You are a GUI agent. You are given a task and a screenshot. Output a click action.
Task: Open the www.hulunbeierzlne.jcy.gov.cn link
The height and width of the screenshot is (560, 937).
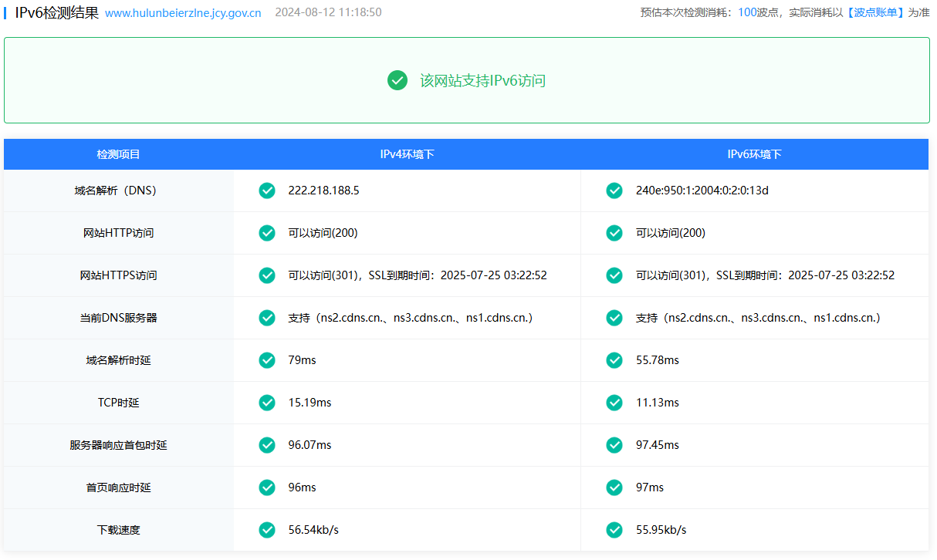pos(183,13)
